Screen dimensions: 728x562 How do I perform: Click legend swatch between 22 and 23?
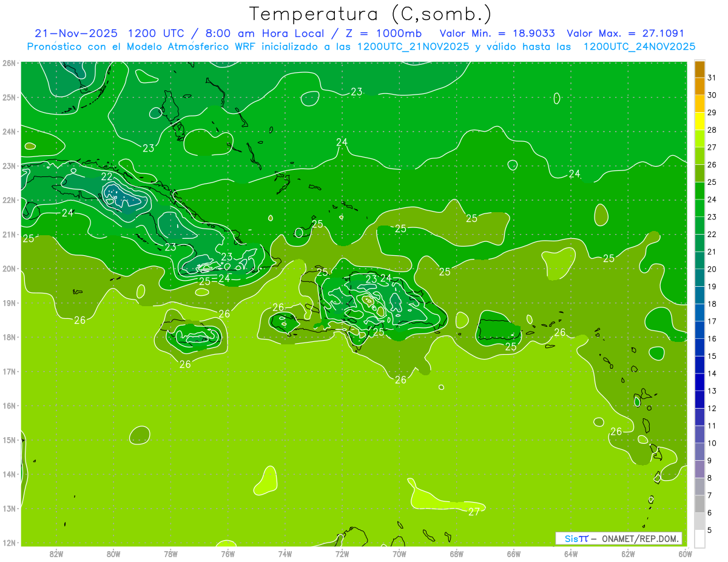coord(699,226)
